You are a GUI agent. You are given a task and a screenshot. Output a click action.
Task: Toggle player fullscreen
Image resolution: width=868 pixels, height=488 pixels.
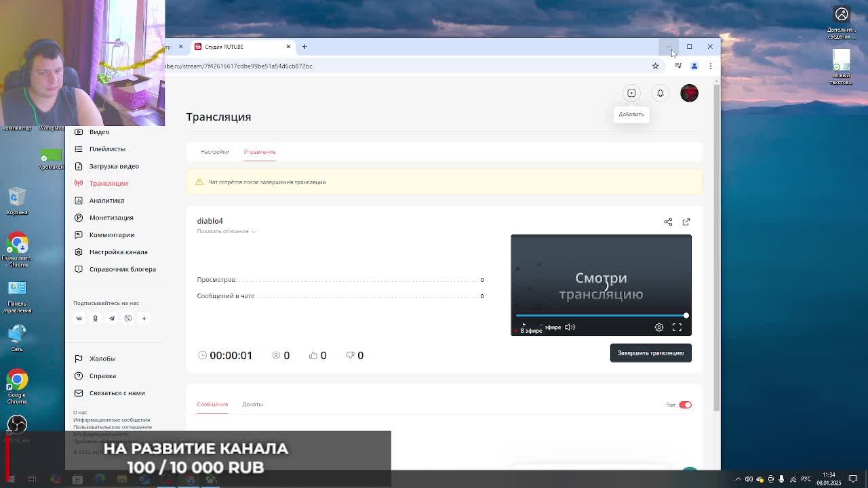[x=677, y=327]
